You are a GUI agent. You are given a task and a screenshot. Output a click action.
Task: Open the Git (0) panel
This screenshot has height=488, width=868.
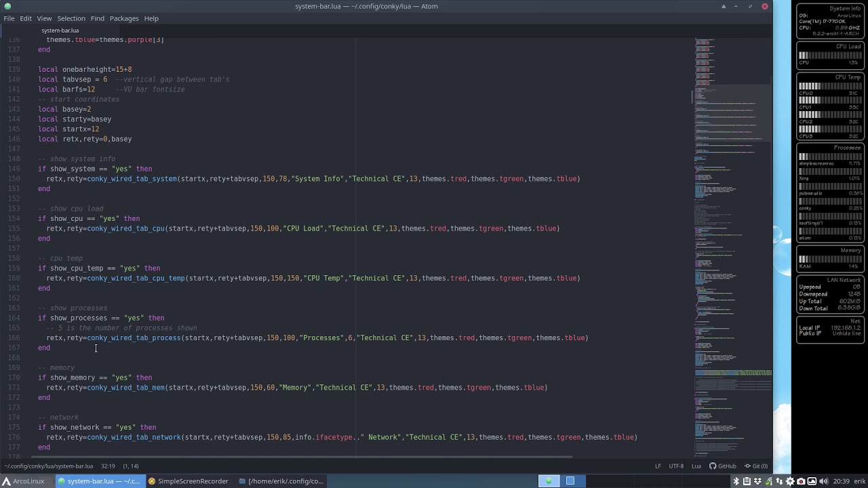point(756,466)
